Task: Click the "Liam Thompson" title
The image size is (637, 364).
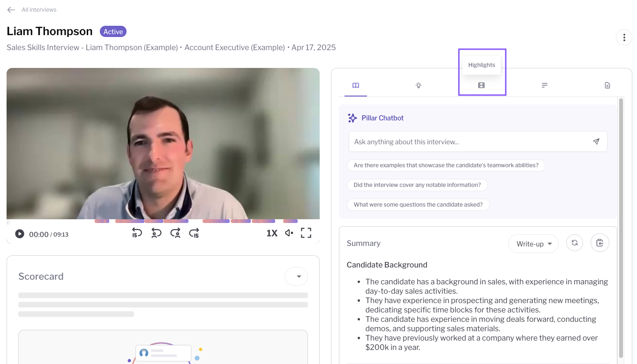Action: (x=50, y=31)
